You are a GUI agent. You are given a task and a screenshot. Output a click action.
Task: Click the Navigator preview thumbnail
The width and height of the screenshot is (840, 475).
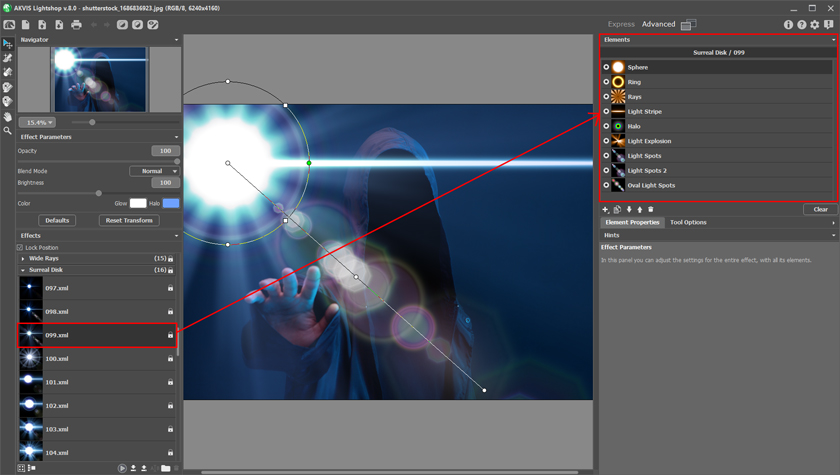[x=99, y=79]
